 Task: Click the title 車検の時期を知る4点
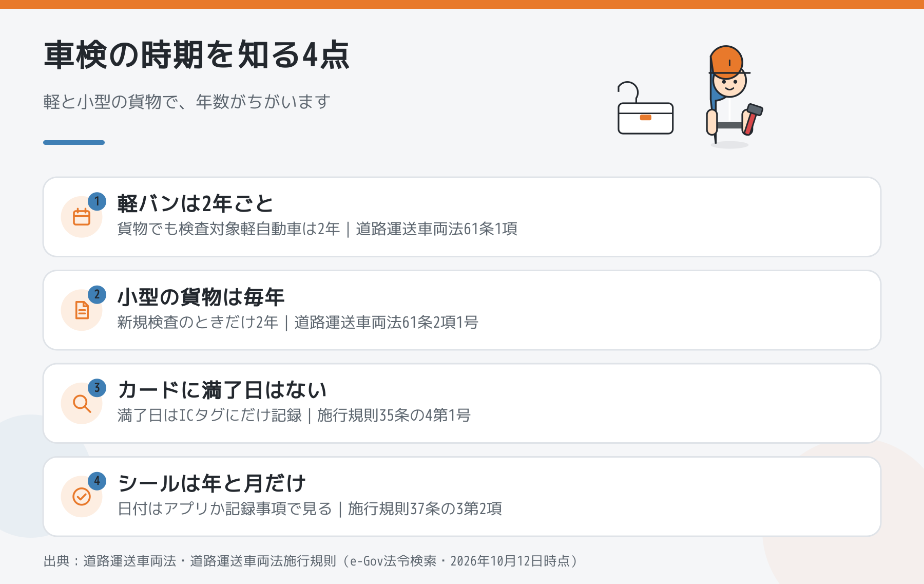point(197,55)
